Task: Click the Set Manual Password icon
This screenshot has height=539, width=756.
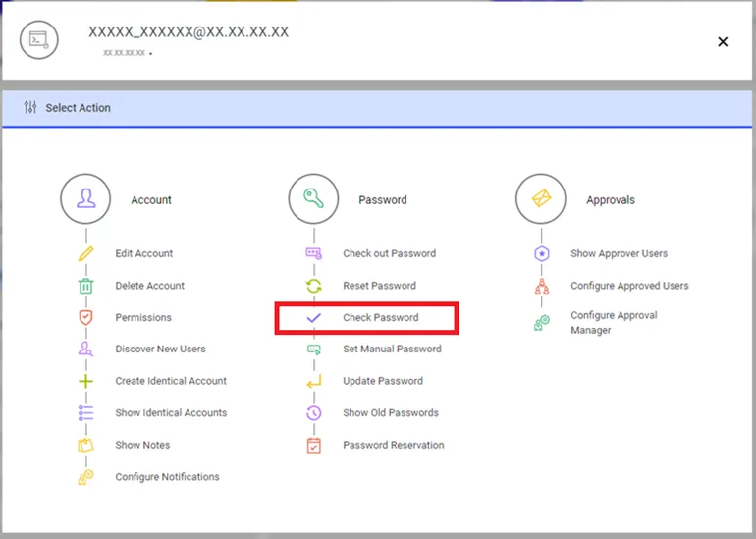Action: click(314, 350)
